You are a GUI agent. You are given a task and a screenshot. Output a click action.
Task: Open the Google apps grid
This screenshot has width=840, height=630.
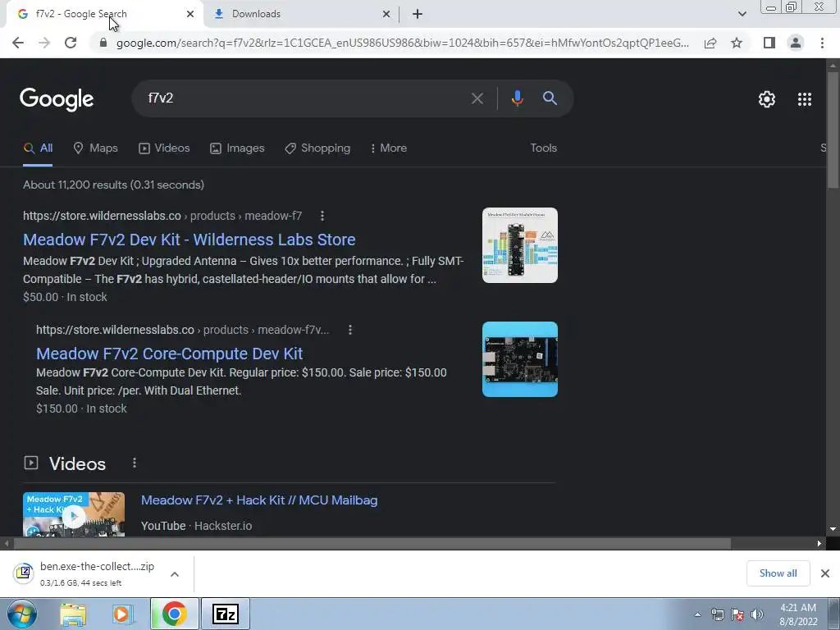[805, 99]
